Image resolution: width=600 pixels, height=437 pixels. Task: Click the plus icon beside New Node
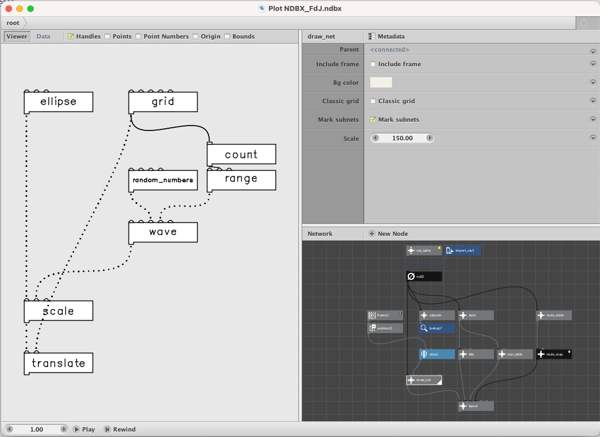(371, 233)
